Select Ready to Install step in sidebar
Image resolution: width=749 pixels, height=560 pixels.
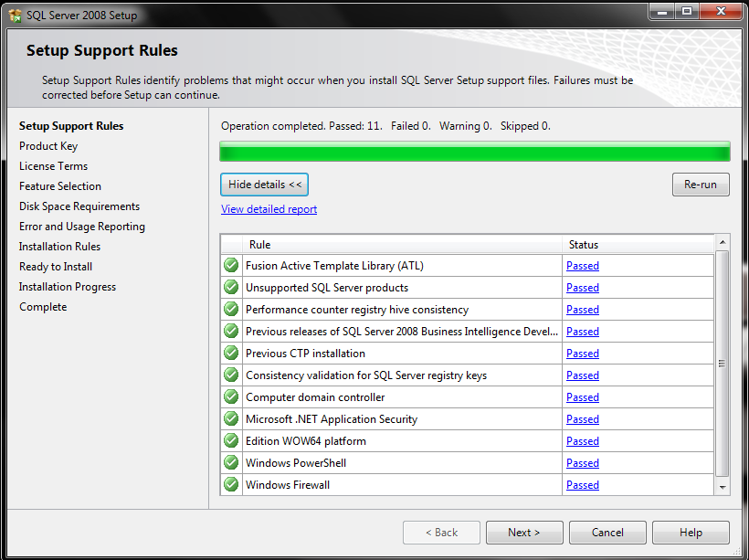click(56, 267)
